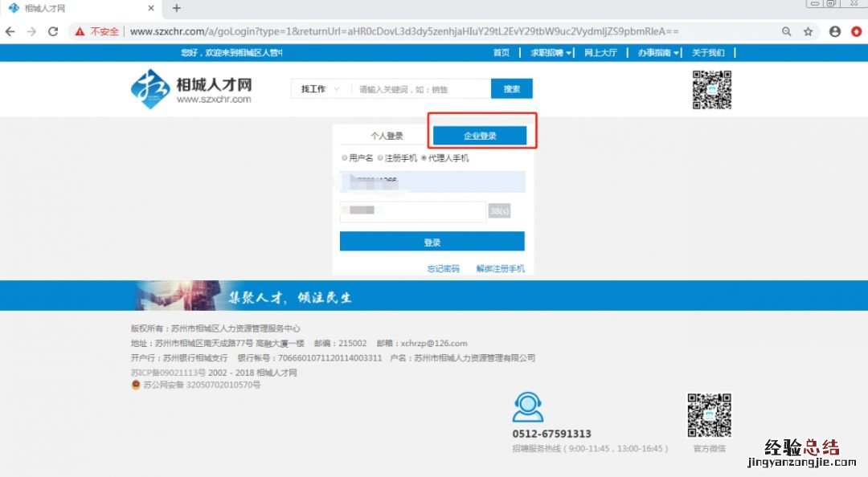
Task: Switch to the 个人登录 tab
Action: [x=387, y=136]
